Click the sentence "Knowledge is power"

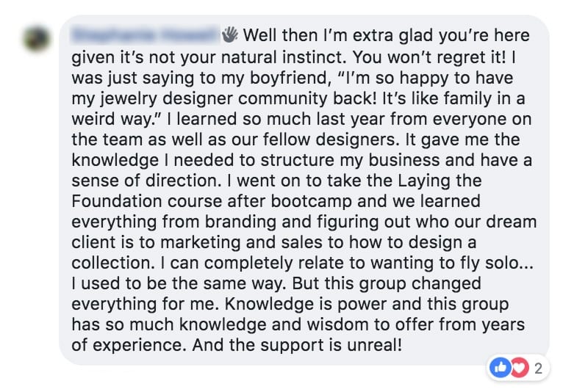305,304
